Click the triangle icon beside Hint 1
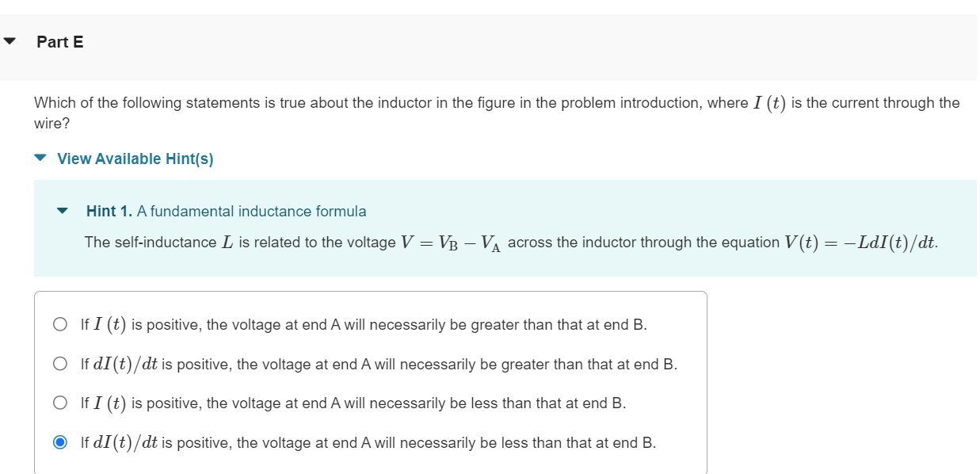980x474 pixels. click(x=62, y=211)
